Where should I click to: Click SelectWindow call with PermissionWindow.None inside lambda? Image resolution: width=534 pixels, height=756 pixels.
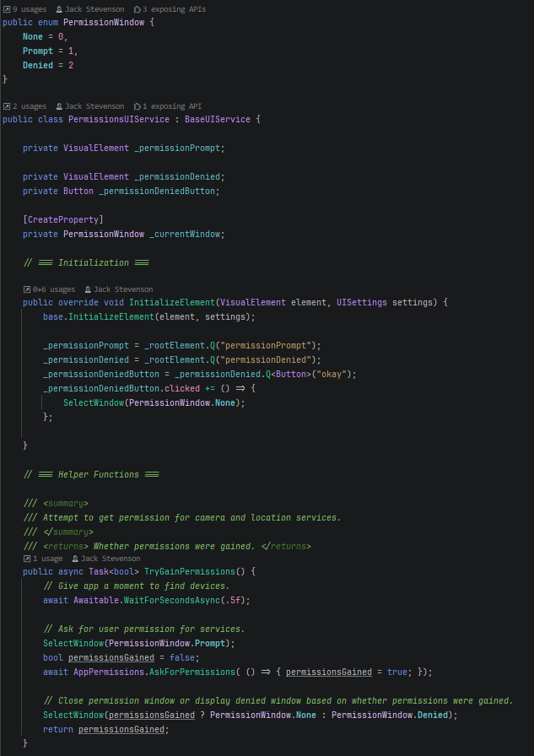(154, 402)
